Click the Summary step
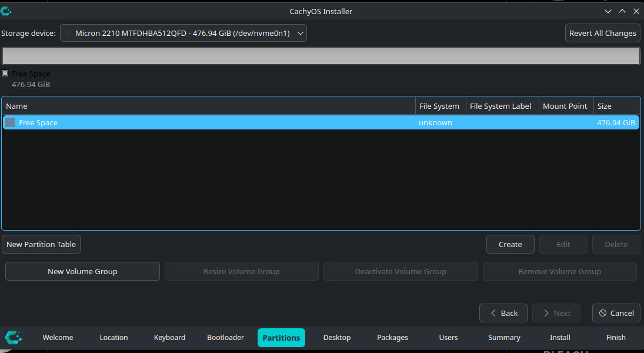Screen dimensions: 644x353 coord(505,337)
